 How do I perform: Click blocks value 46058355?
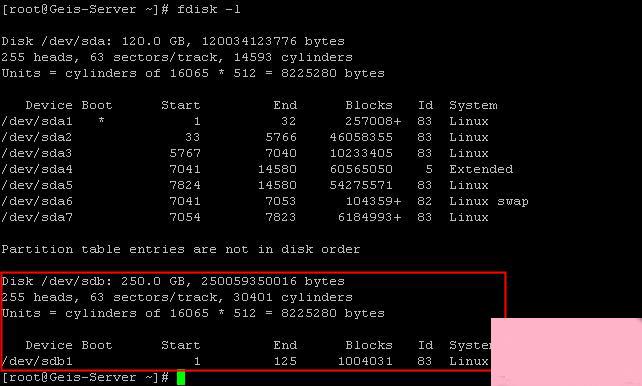(361, 137)
